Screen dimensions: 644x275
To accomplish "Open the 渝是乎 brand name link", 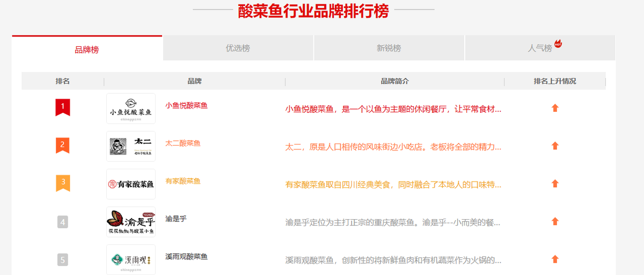I will (x=176, y=219).
